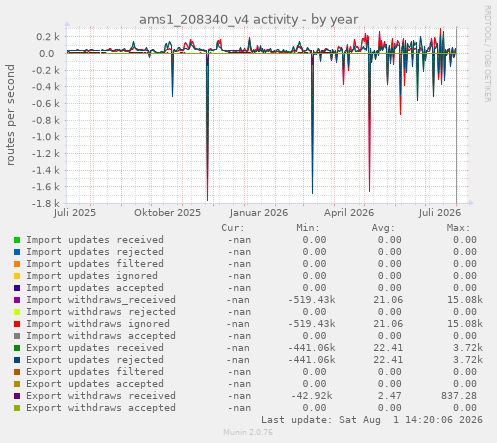Click the '-1.0 k' y-axis tick label
Image resolution: width=497 pixels, height=443 pixels.
click(x=46, y=137)
